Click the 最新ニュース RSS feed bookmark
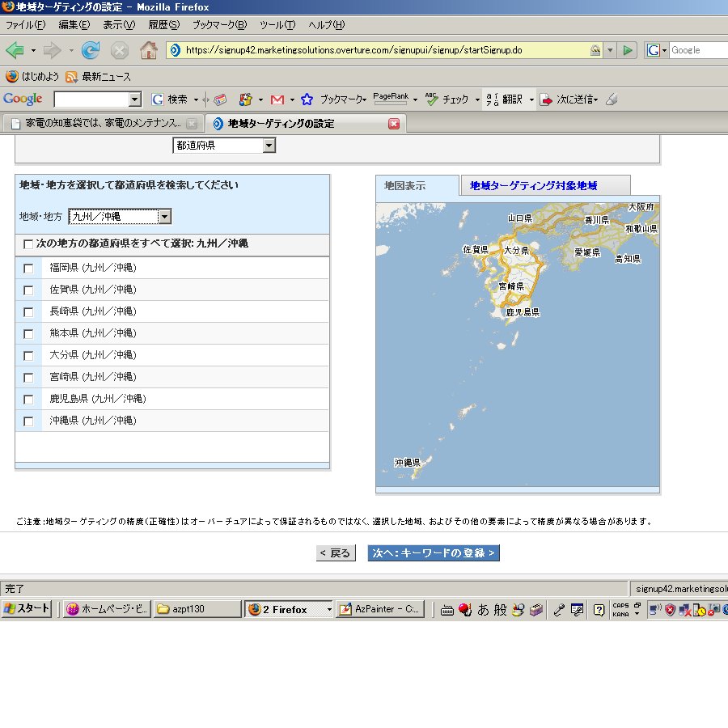This screenshot has height=728, width=728. [x=99, y=77]
